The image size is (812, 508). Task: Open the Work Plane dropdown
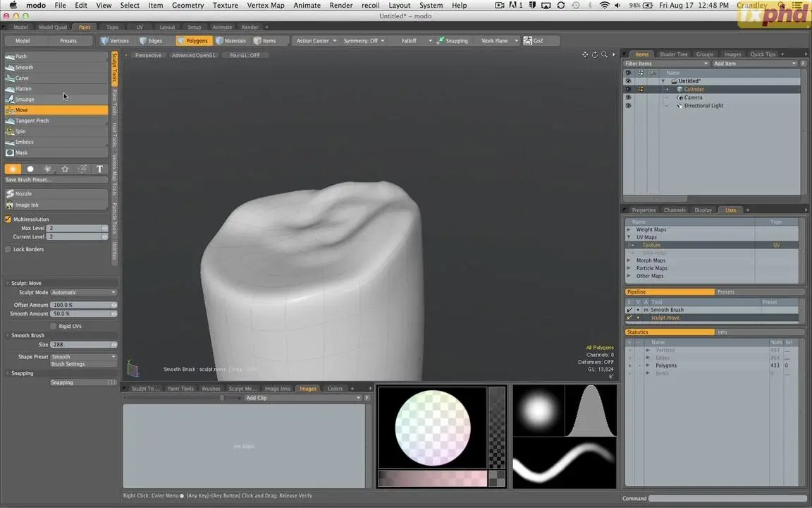pos(499,40)
